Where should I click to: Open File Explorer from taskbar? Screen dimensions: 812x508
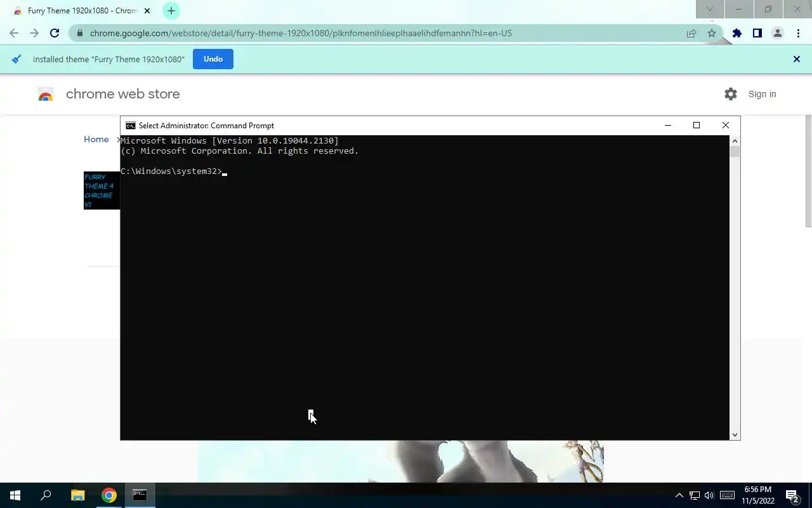(77, 495)
